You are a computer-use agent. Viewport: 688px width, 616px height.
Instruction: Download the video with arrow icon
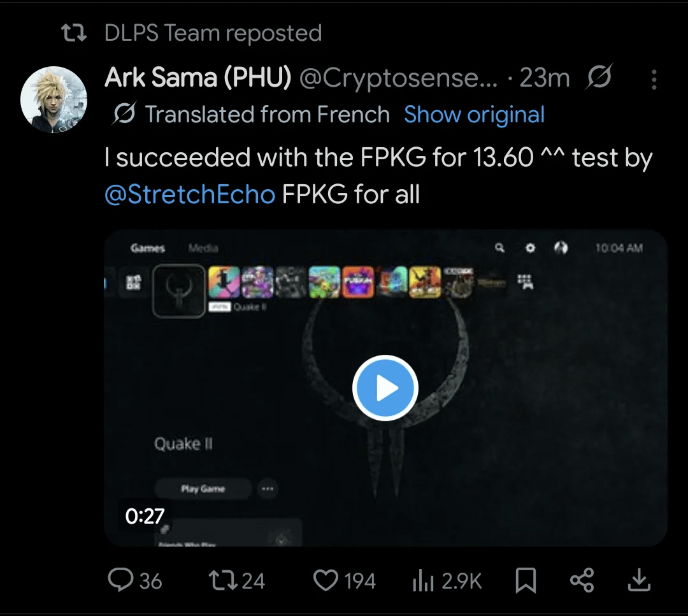pyautogui.click(x=639, y=580)
